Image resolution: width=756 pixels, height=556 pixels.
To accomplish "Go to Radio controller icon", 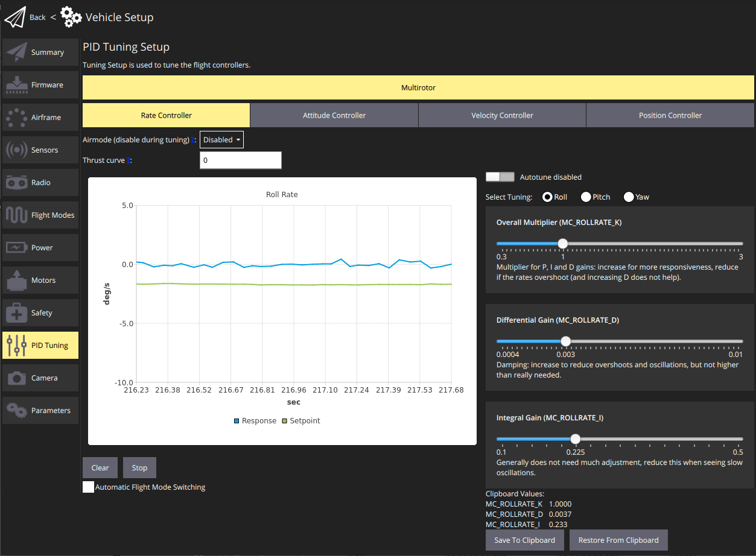I will pos(17,183).
